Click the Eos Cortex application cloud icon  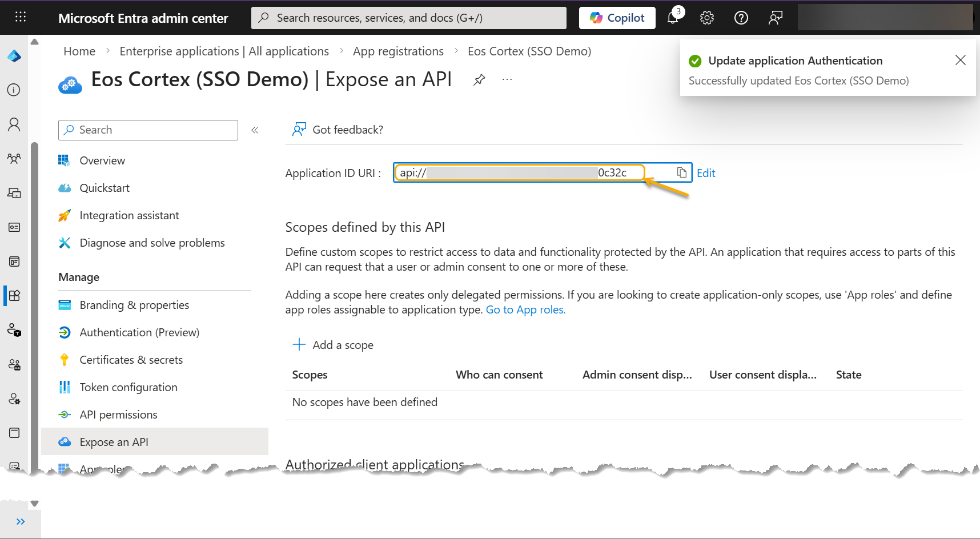(70, 85)
